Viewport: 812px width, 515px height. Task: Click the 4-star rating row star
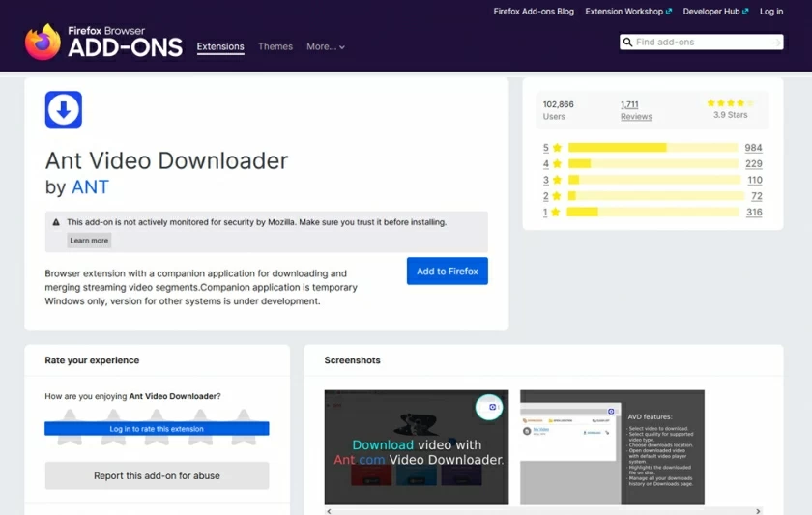(557, 163)
